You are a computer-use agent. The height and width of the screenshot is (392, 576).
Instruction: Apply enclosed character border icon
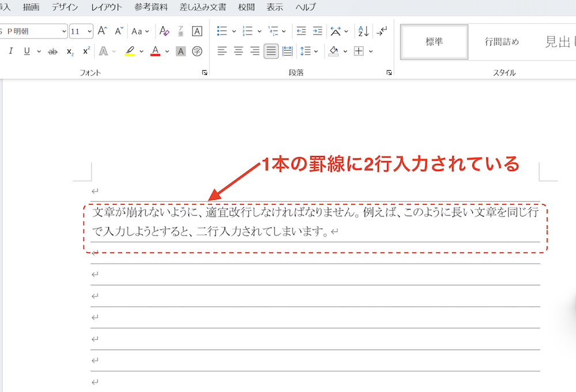tap(197, 31)
